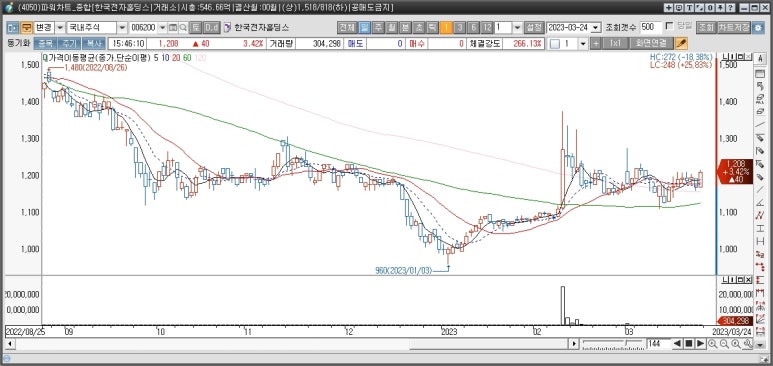The height and width of the screenshot is (366, 773).
Task: Select the 종목 sync tab
Action: pyautogui.click(x=45, y=43)
